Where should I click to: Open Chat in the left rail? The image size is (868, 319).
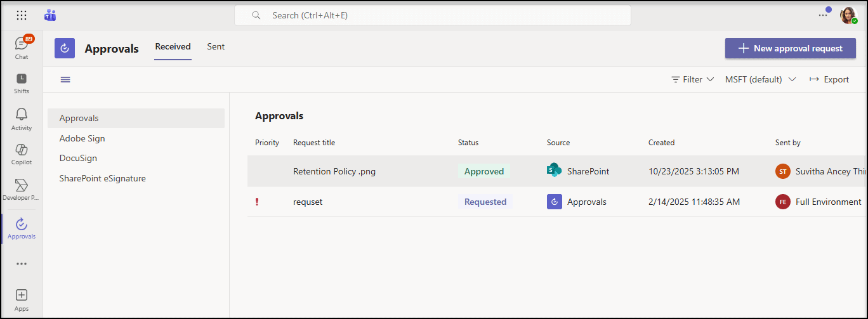click(x=22, y=48)
